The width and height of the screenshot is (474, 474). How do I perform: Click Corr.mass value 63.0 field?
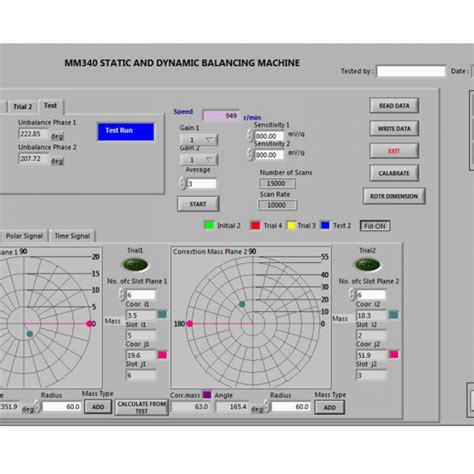(x=191, y=407)
